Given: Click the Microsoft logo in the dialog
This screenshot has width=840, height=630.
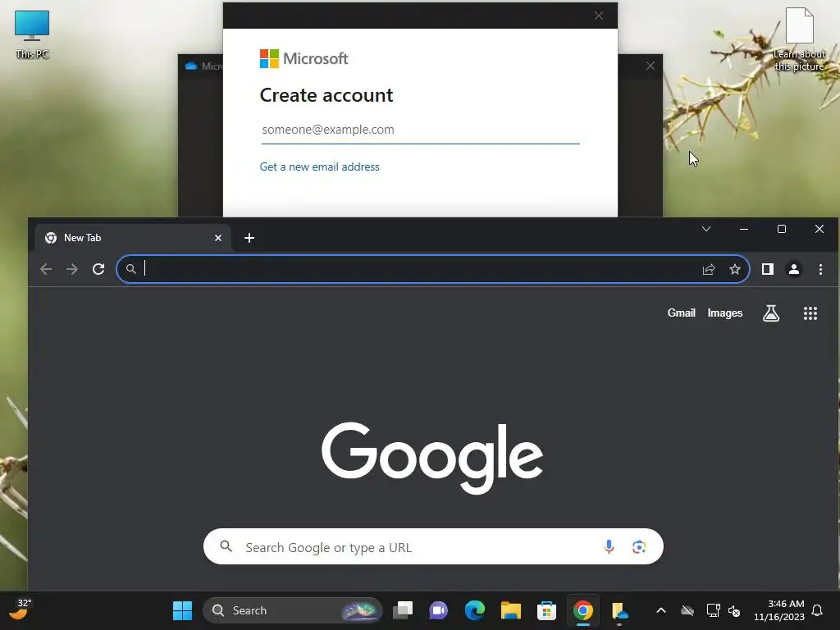Looking at the screenshot, I should point(304,58).
